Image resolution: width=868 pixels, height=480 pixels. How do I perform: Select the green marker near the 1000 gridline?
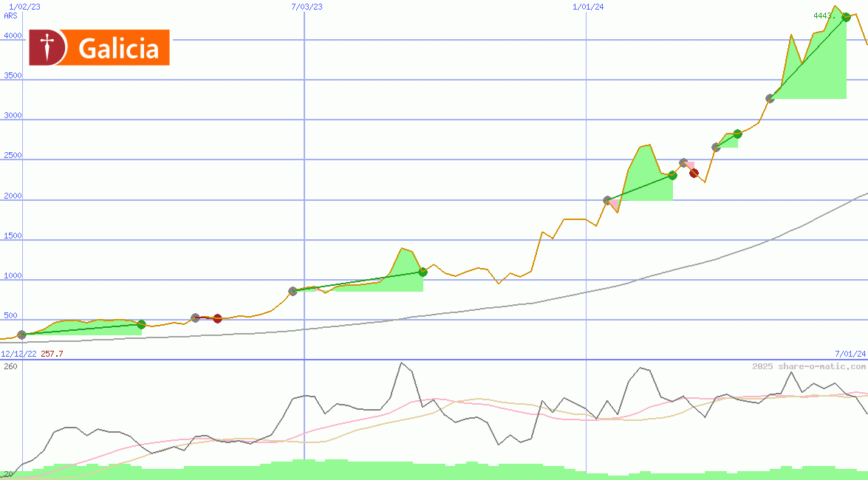tap(423, 272)
